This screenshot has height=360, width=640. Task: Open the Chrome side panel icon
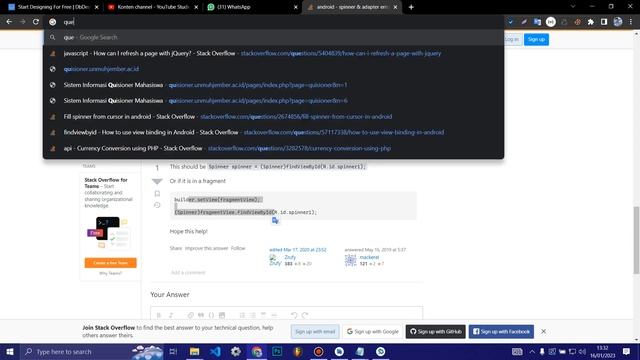(x=604, y=22)
